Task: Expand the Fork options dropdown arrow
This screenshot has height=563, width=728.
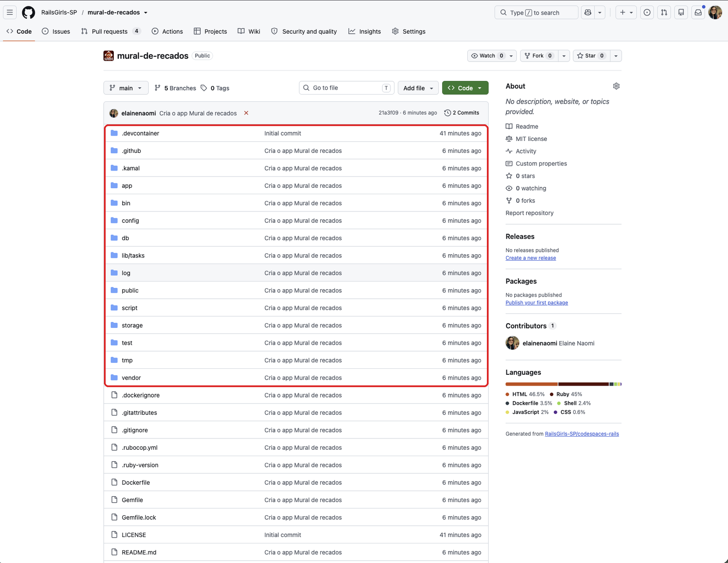Action: 564,55
